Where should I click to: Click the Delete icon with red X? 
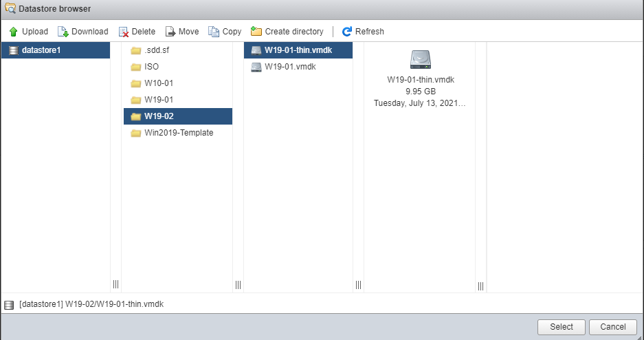coord(123,32)
